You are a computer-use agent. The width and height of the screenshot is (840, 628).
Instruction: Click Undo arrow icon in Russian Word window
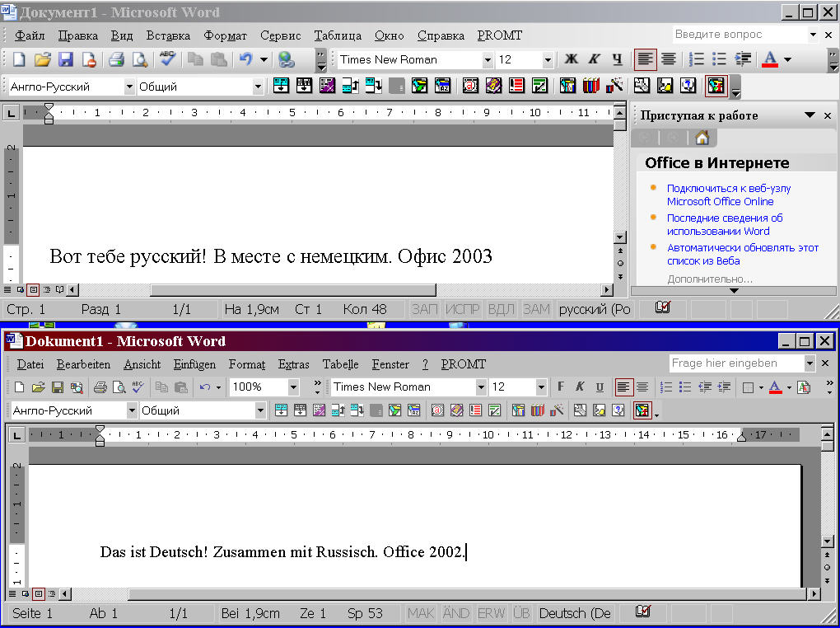pyautogui.click(x=246, y=59)
